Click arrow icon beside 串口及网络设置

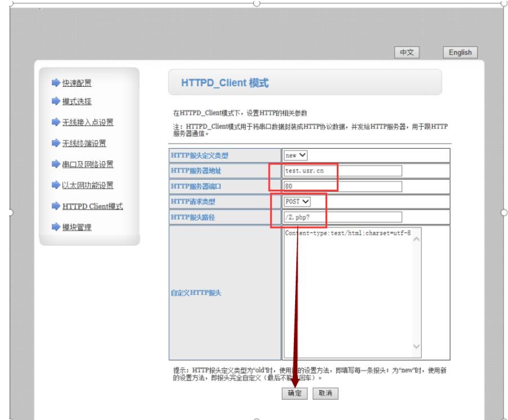(x=55, y=164)
